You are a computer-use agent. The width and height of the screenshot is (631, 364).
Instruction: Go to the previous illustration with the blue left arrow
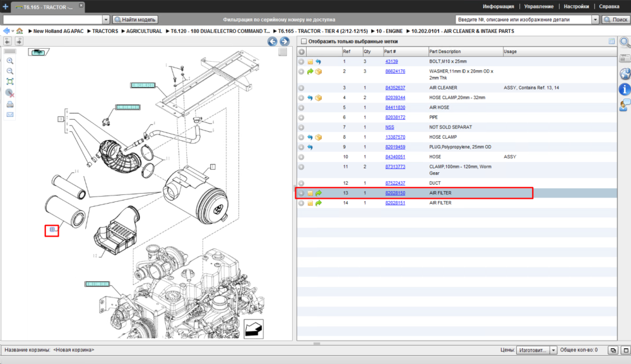click(273, 42)
